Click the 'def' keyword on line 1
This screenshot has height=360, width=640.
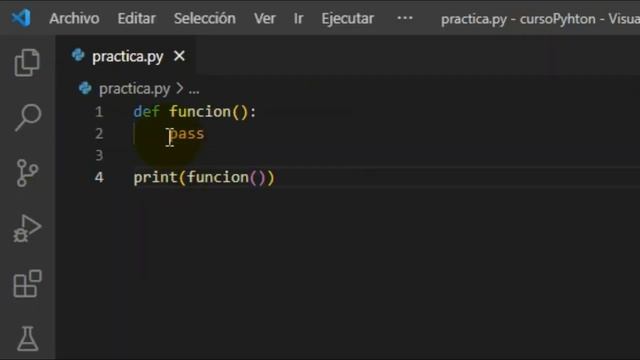click(x=147, y=112)
